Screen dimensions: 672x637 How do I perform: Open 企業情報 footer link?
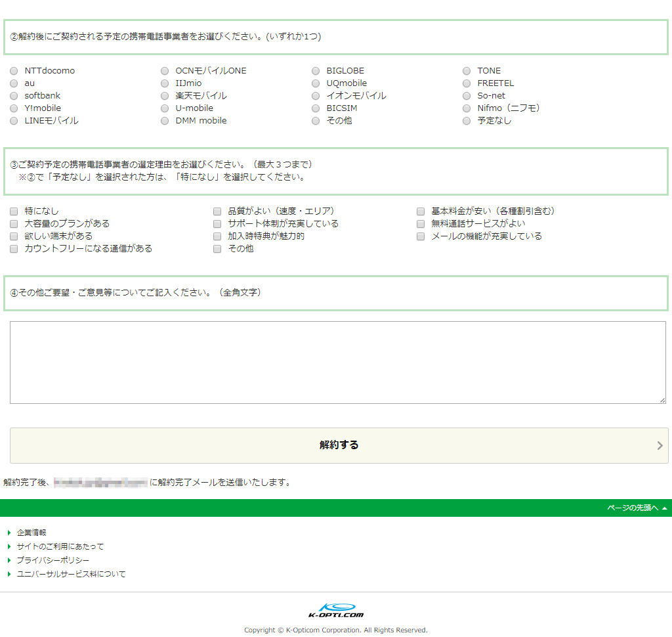(31, 533)
